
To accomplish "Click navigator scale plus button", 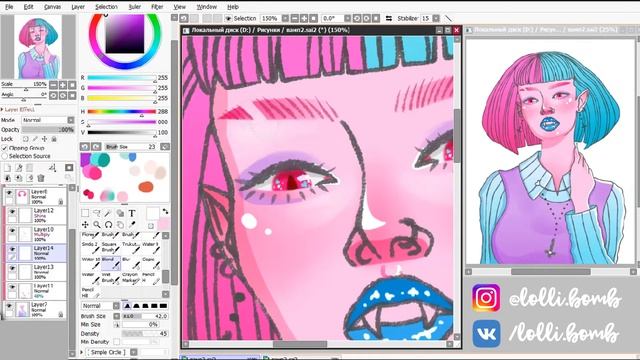I will pos(63,85).
